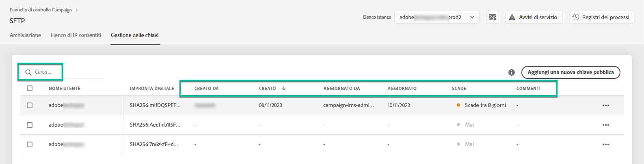Check the SHA256:7n6zkfE key row box
This screenshot has height=164, width=644.
(30, 144)
